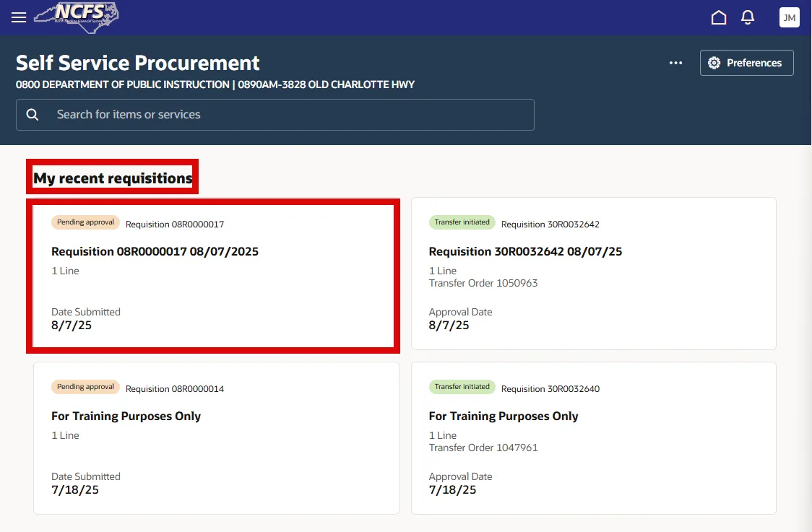The width and height of the screenshot is (812, 532).
Task: Go to the home page icon
Action: coord(719,17)
